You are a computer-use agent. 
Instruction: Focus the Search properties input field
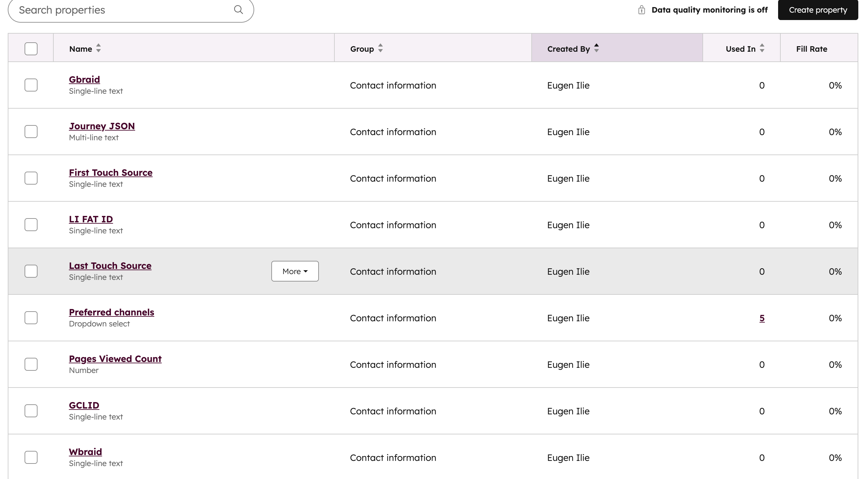pyautogui.click(x=121, y=10)
